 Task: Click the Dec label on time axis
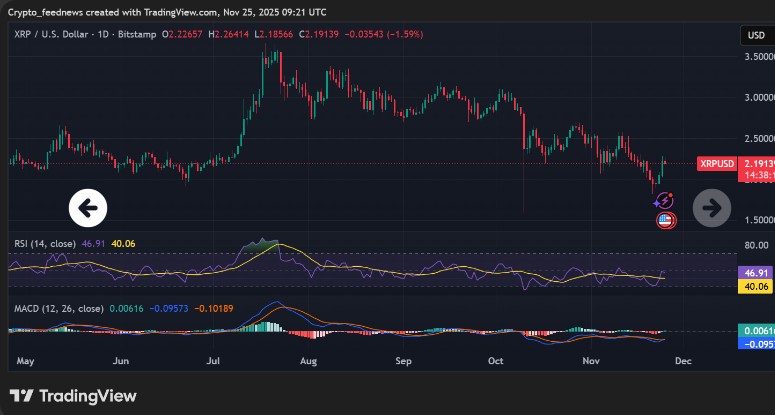[683, 358]
